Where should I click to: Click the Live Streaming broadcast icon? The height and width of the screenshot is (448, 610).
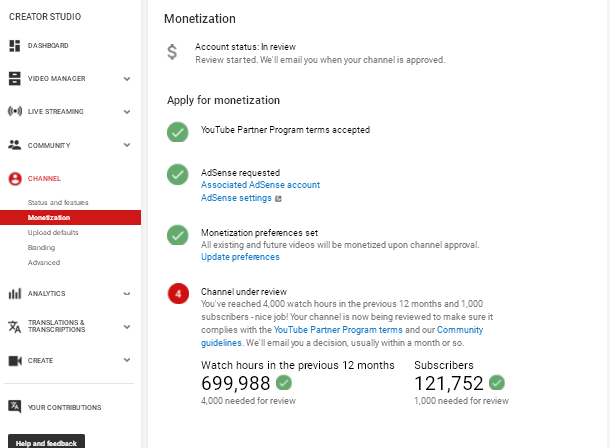pos(15,111)
